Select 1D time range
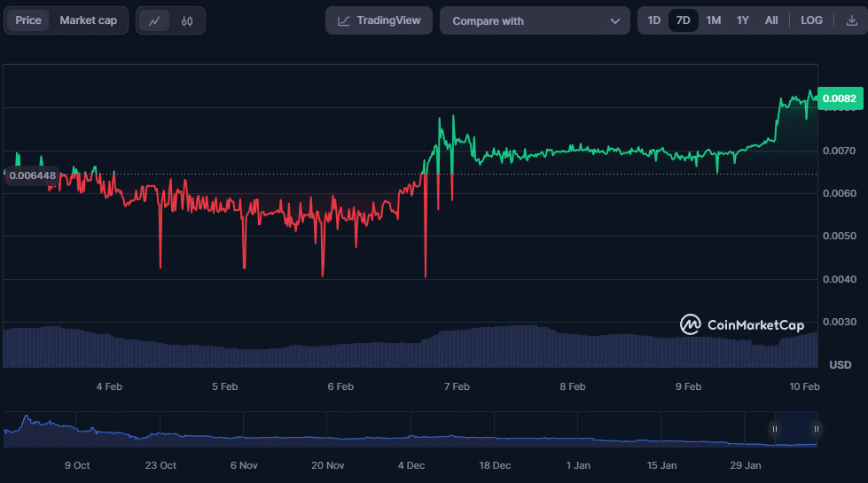The image size is (868, 483). pos(653,20)
